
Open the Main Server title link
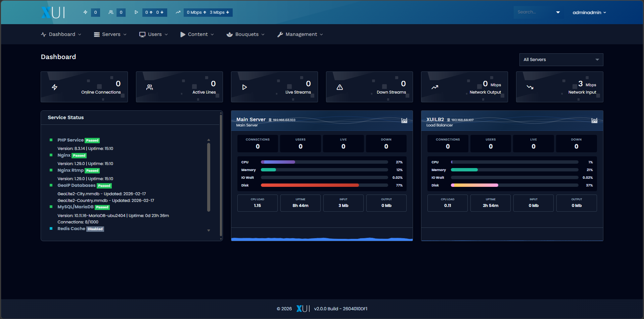pyautogui.click(x=251, y=119)
